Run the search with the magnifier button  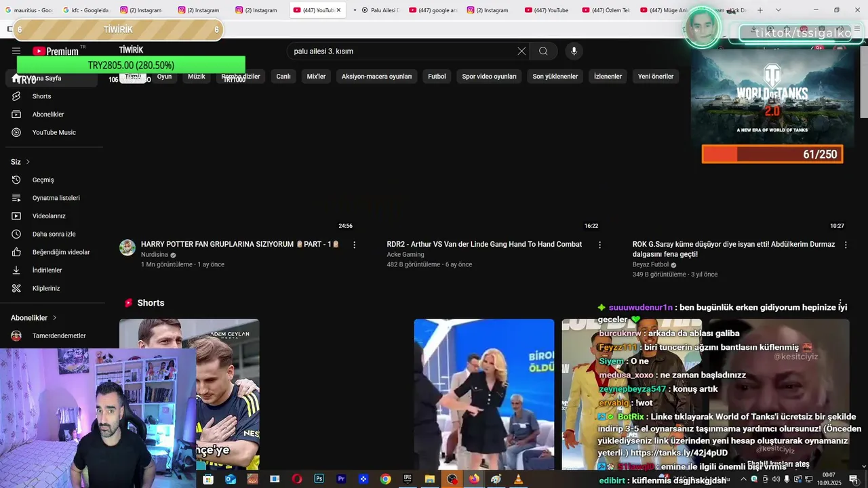pos(543,51)
